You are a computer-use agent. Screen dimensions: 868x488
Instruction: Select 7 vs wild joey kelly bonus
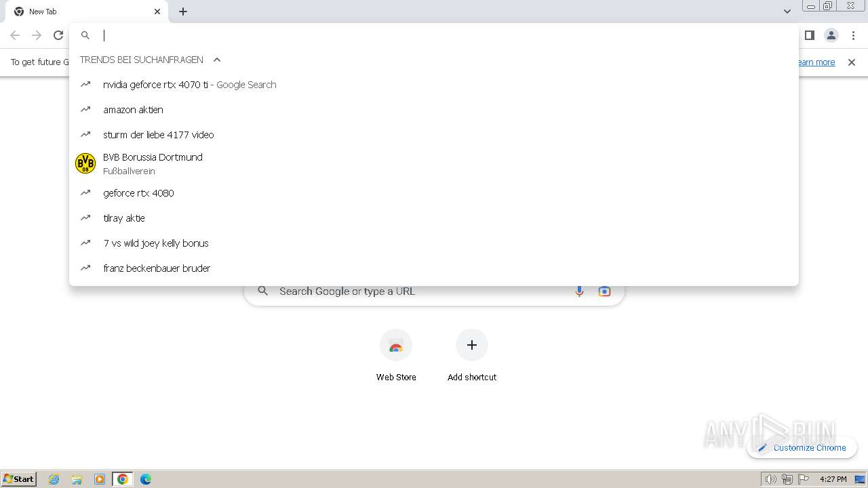coord(434,243)
